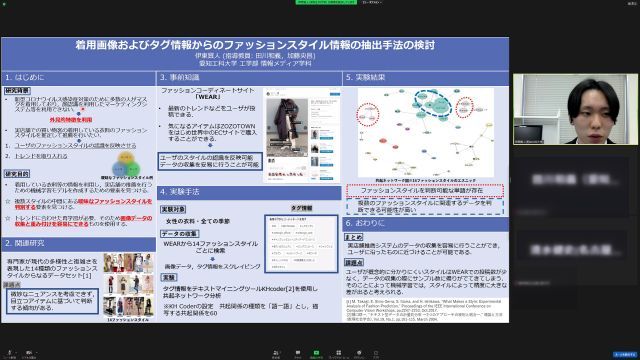Screen dimensions: 640x360
Task: Select the presenter's video thumbnail
Action: point(576,109)
